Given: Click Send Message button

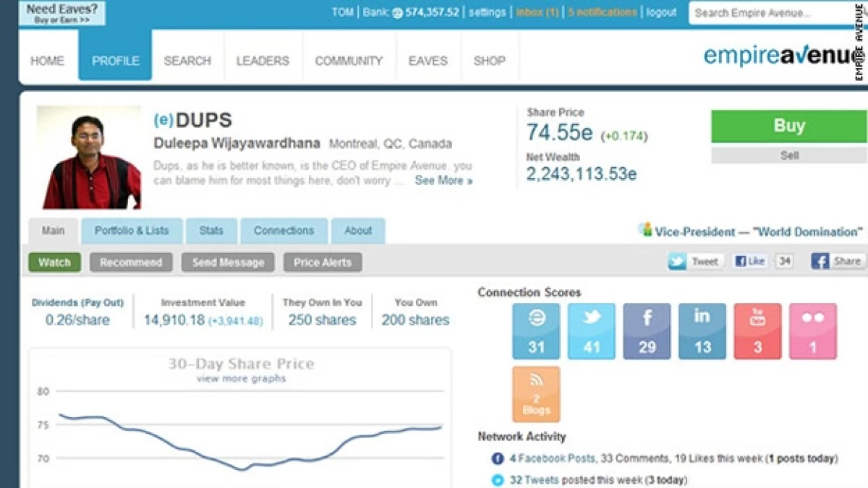Looking at the screenshot, I should pyautogui.click(x=228, y=262).
